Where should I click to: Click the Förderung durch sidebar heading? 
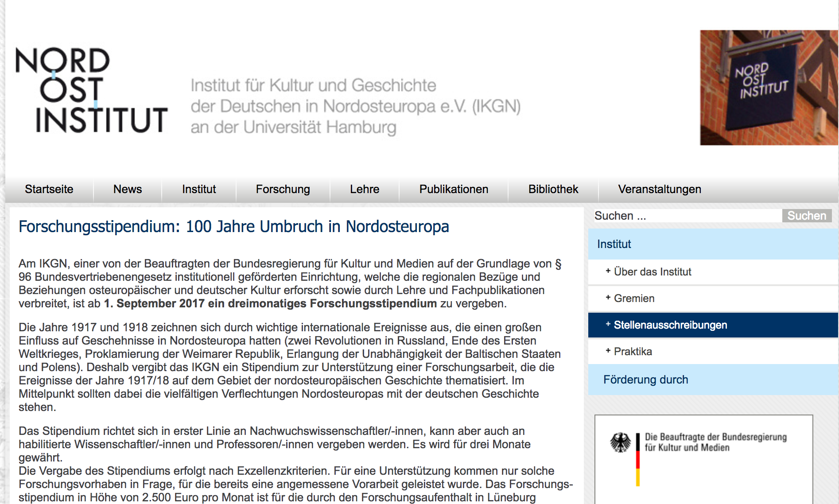pyautogui.click(x=713, y=380)
